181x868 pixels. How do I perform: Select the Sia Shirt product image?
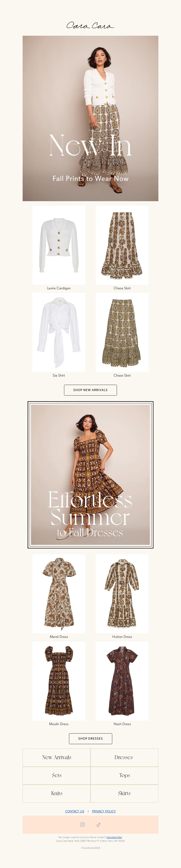pos(59,332)
